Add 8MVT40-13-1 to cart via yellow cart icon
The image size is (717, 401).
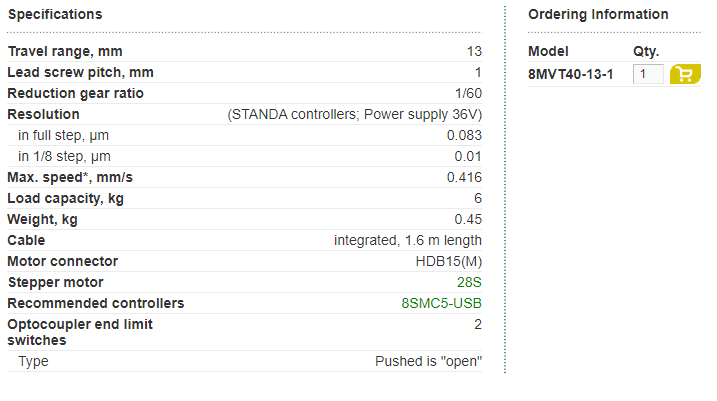[685, 74]
